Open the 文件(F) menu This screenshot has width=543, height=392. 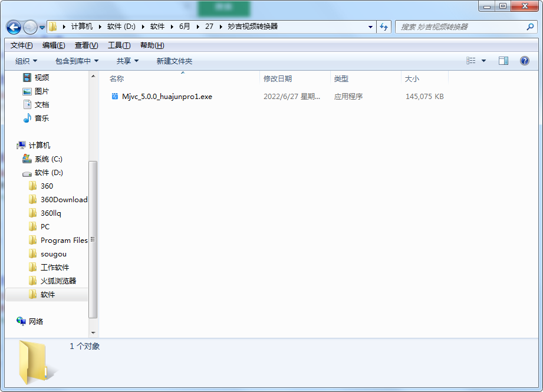pos(21,45)
